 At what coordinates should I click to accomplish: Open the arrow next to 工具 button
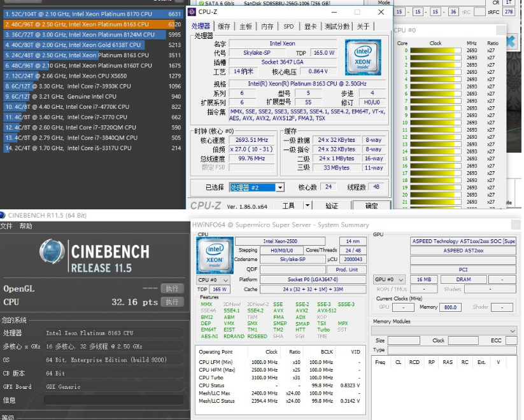(x=308, y=205)
